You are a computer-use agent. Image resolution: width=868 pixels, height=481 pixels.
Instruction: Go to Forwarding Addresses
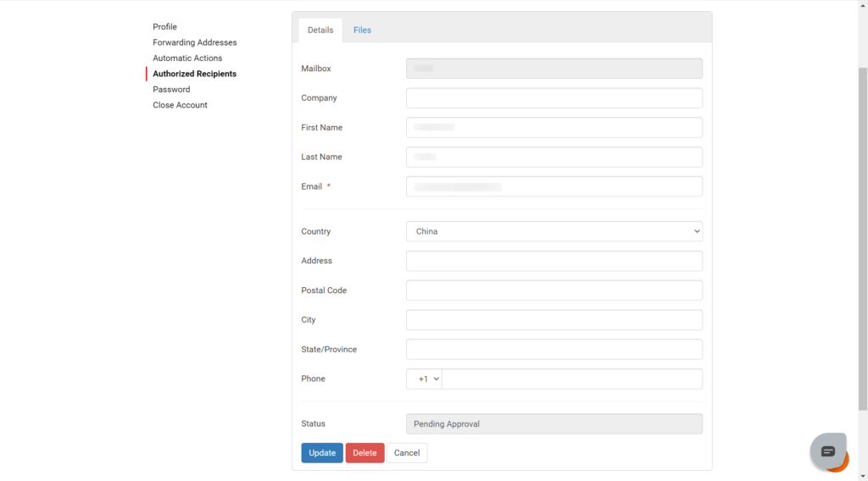pos(194,42)
